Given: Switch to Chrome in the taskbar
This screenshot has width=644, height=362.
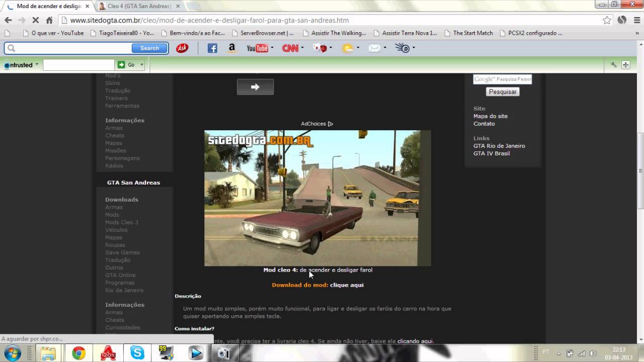Looking at the screenshot, I should (x=78, y=353).
